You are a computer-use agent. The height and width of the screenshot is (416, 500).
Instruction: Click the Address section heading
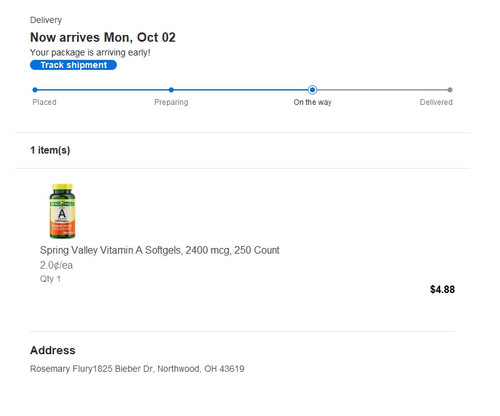point(53,350)
